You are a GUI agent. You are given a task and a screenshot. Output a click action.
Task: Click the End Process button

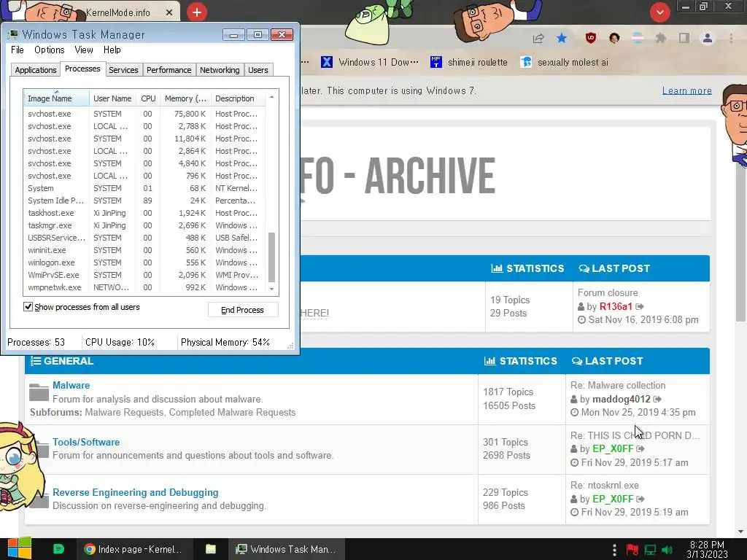pos(242,310)
